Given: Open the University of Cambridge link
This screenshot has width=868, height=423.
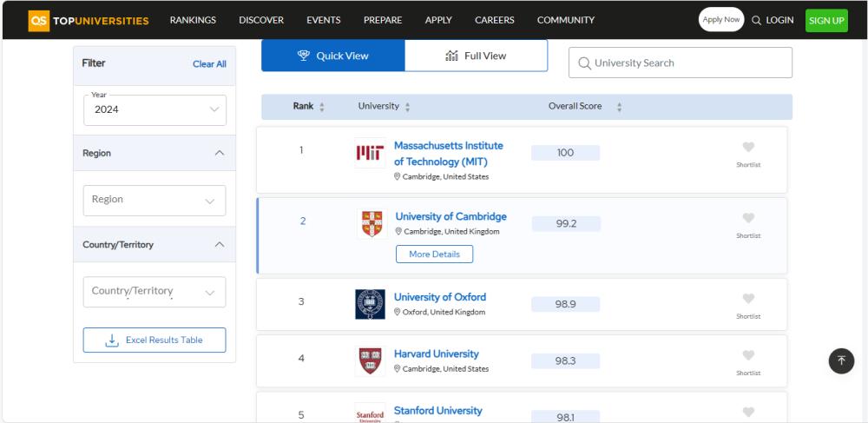Looking at the screenshot, I should click(x=451, y=216).
